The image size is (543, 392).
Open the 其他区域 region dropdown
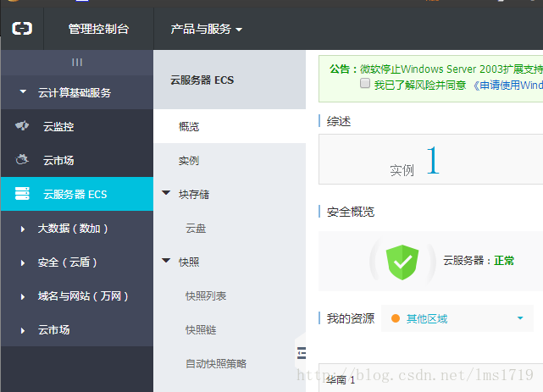[457, 318]
